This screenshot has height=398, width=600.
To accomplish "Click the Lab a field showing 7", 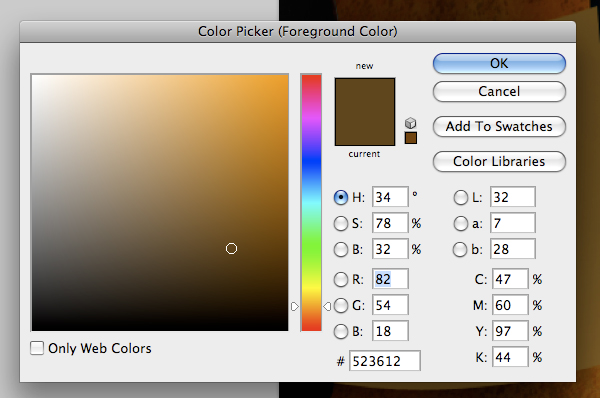I will [513, 223].
